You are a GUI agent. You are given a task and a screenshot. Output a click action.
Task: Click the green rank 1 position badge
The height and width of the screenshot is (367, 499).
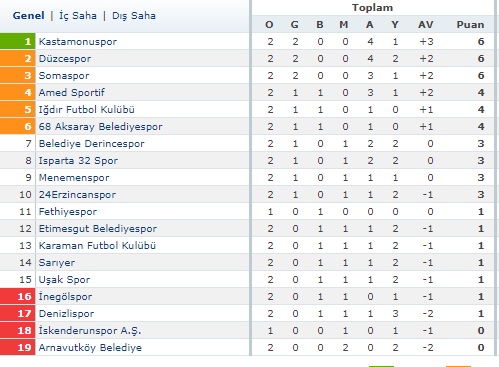coord(17,41)
